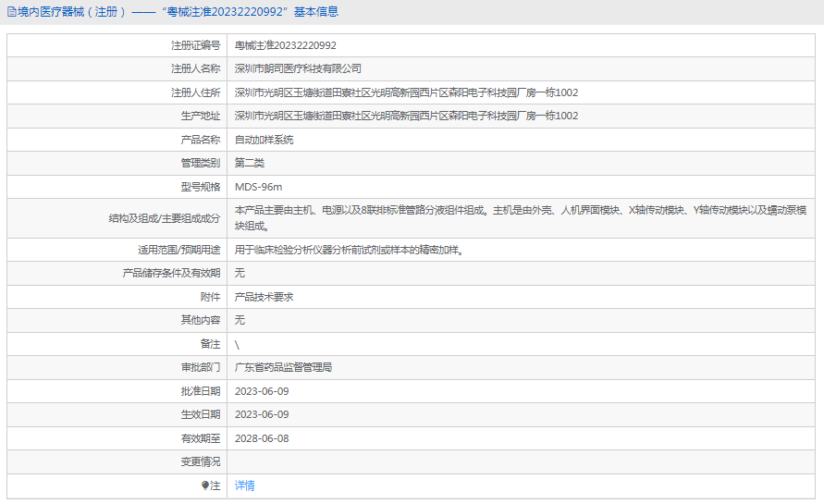
Task: Click the document icon before the page title
Action: (12, 12)
